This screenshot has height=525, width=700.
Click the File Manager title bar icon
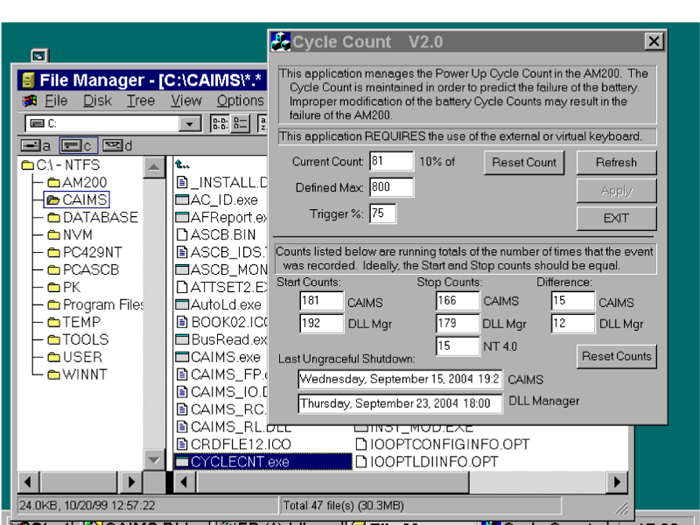(28, 80)
